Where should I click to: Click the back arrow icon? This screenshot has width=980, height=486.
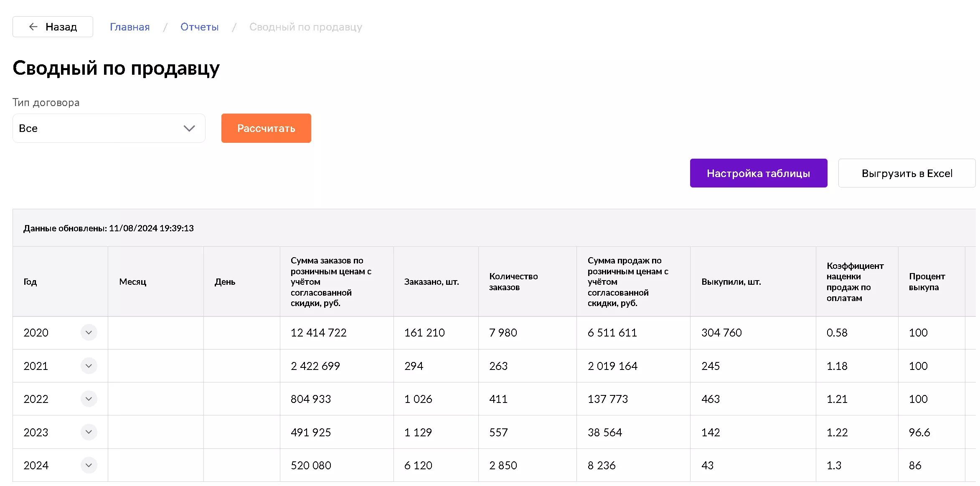tap(33, 27)
